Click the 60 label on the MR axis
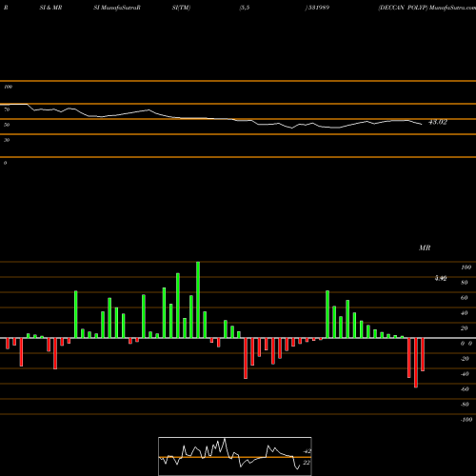Viewport: 476px width, 476px height. (x=465, y=298)
